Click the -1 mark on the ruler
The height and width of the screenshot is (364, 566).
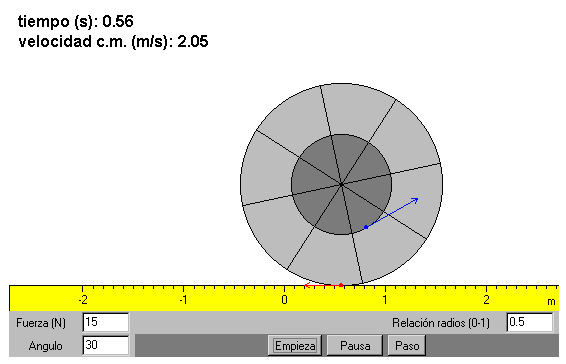[184, 300]
